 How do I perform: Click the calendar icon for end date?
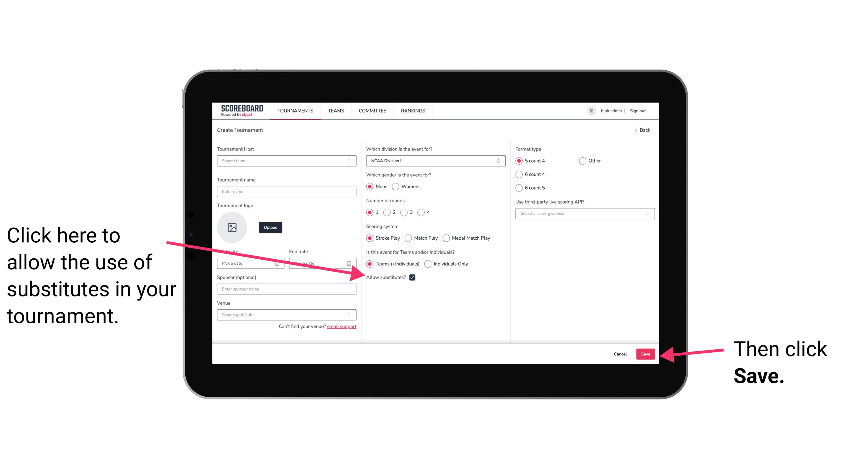point(350,263)
